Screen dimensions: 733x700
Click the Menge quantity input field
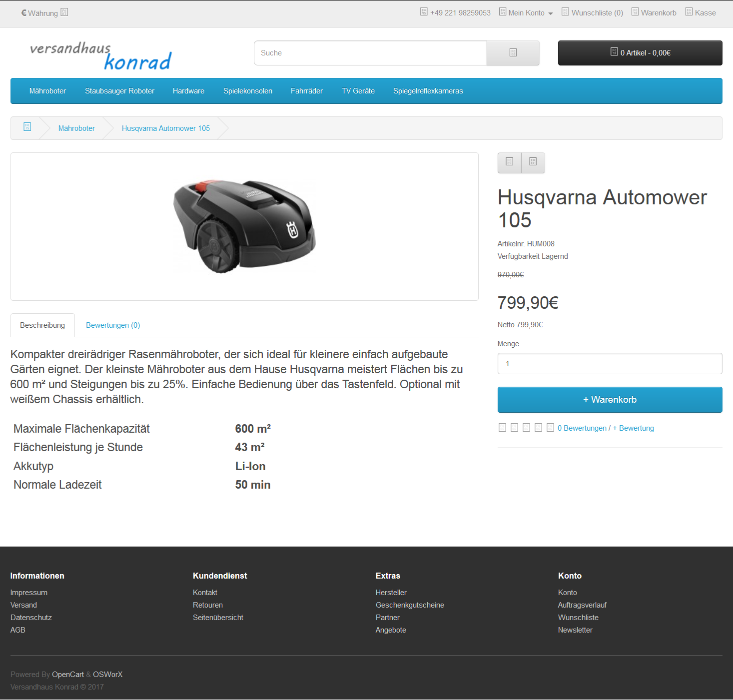(x=610, y=364)
